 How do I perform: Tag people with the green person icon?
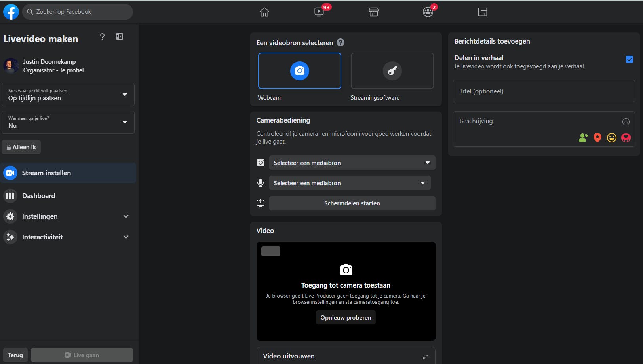coord(583,138)
